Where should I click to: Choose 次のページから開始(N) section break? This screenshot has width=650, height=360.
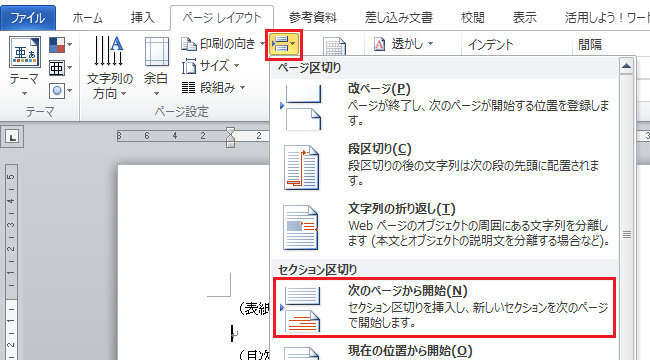[x=444, y=307]
